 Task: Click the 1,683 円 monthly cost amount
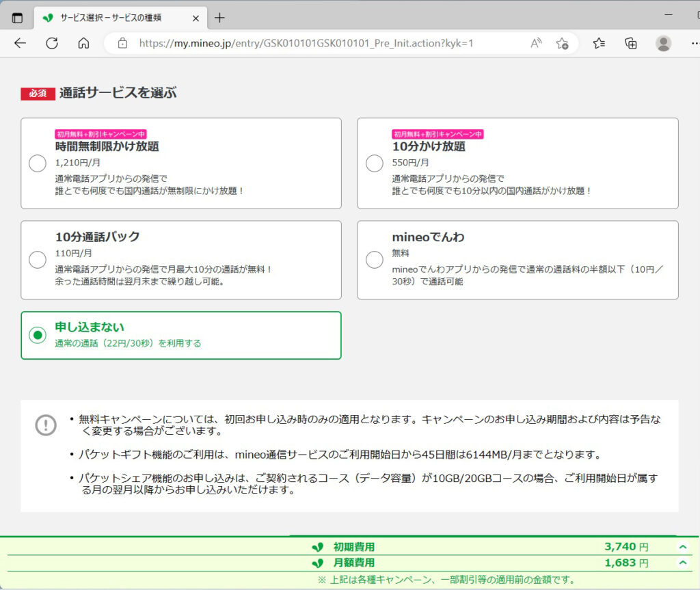click(626, 563)
